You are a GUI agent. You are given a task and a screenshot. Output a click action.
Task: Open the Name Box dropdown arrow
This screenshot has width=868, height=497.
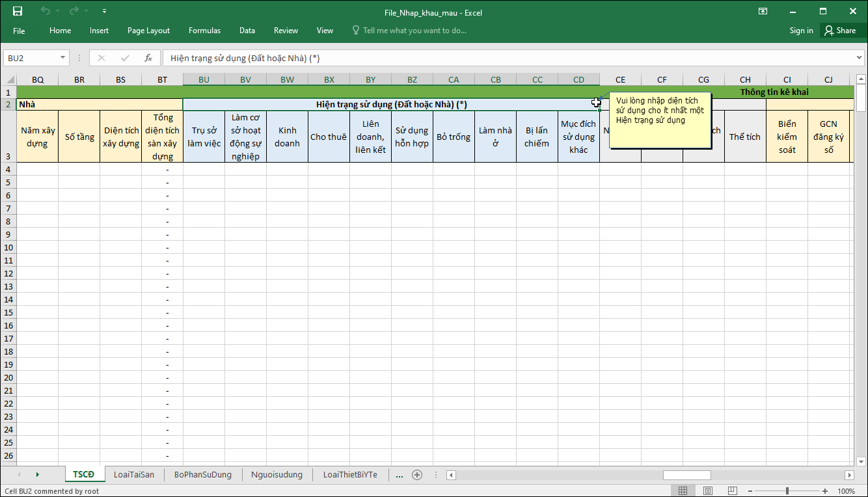(x=63, y=58)
